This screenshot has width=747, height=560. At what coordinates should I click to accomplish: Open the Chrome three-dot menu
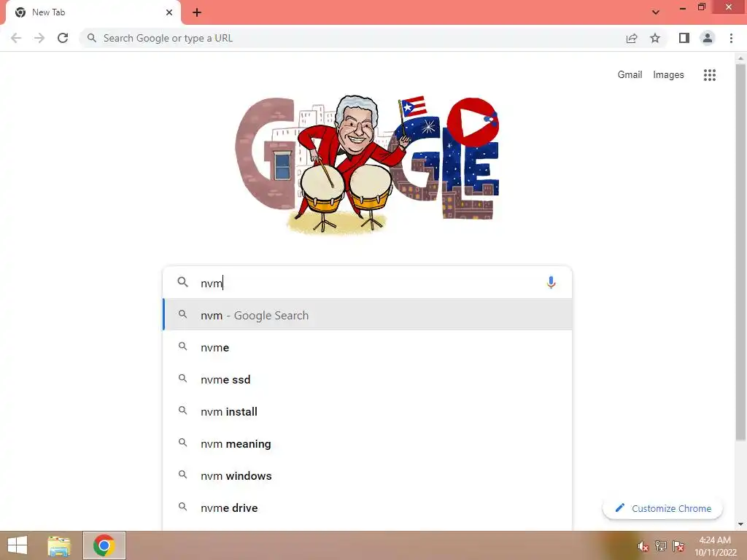[x=731, y=38]
